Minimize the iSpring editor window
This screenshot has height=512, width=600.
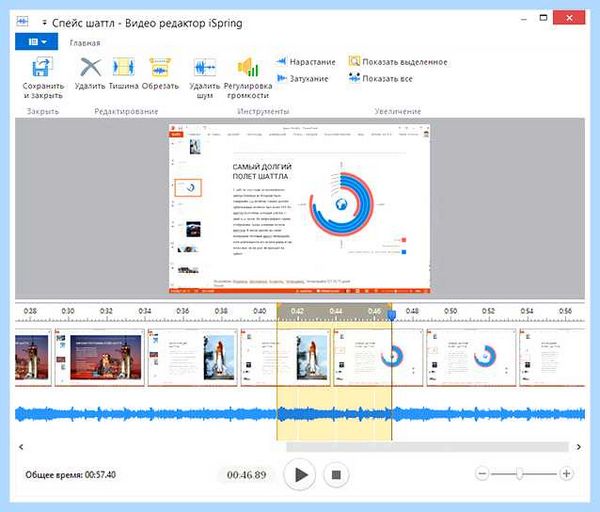[x=524, y=18]
